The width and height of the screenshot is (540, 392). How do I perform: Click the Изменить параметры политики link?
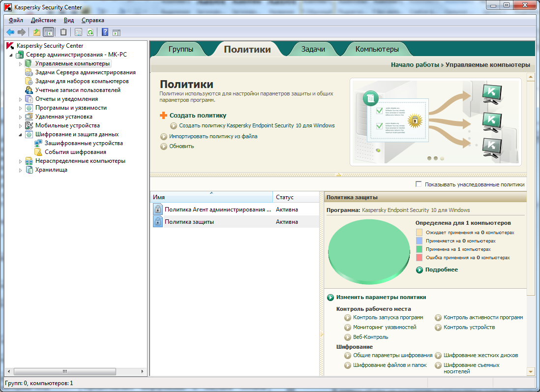pos(381,297)
